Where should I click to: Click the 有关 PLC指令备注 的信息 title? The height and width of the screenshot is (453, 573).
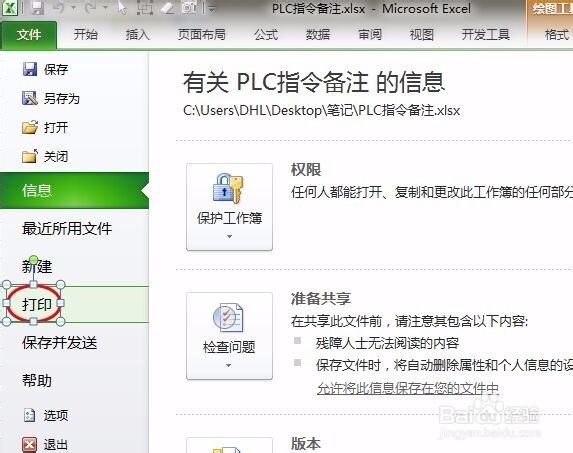pyautogui.click(x=314, y=82)
